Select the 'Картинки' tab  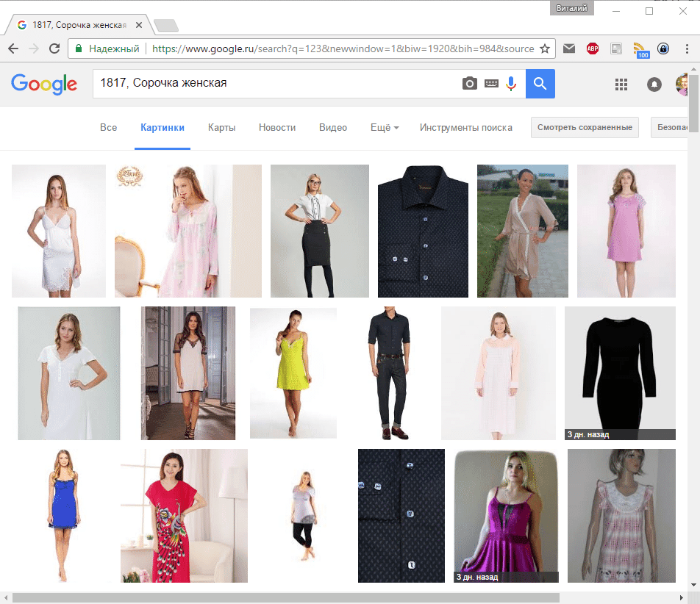pos(162,128)
